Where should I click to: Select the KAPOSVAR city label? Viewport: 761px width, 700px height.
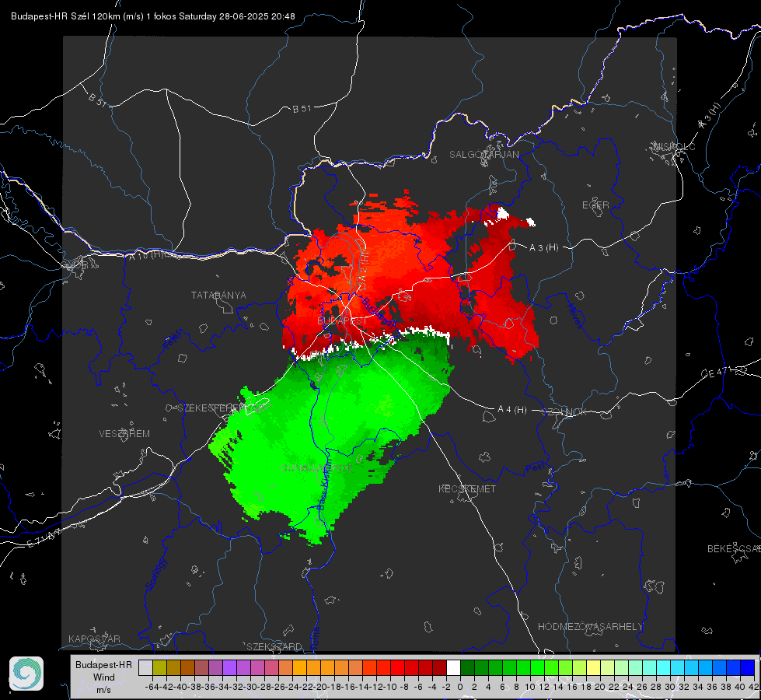pos(94,639)
